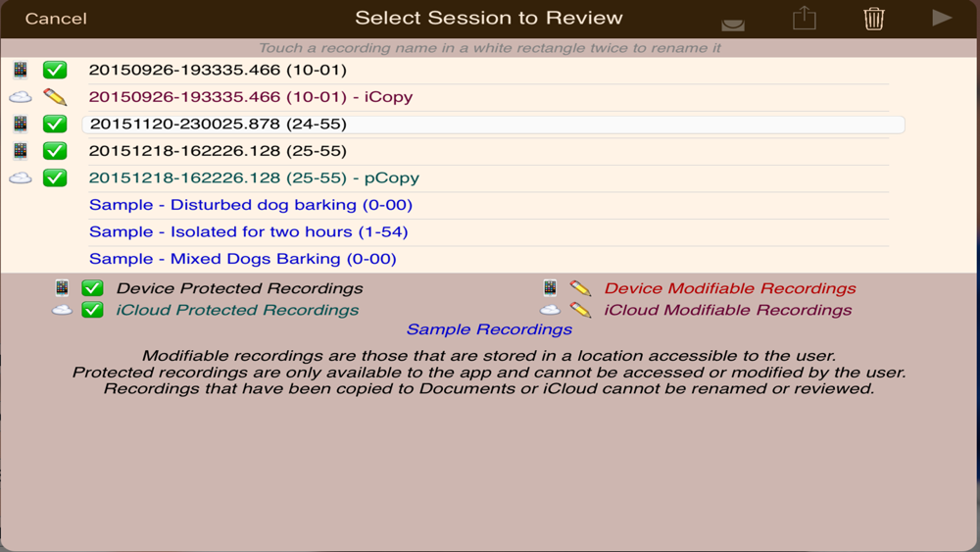Tap green checkmark of 20151120-230025.878
980x552 pixels.
tap(55, 124)
